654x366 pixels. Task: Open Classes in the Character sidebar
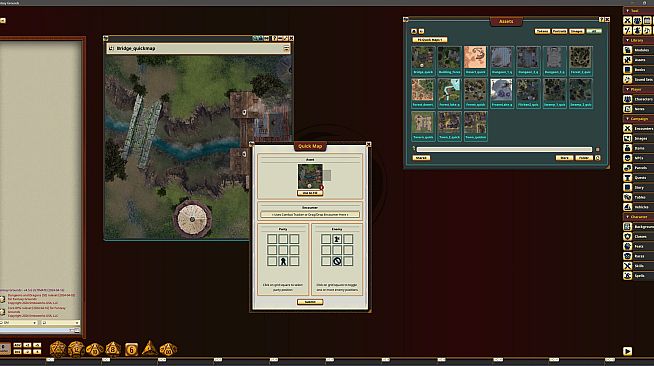[x=638, y=236]
